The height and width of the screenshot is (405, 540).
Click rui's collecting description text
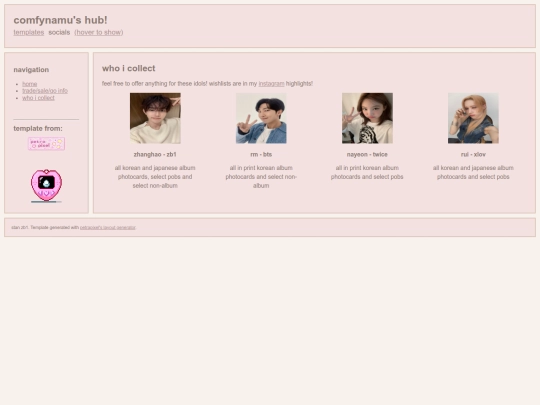point(473,172)
